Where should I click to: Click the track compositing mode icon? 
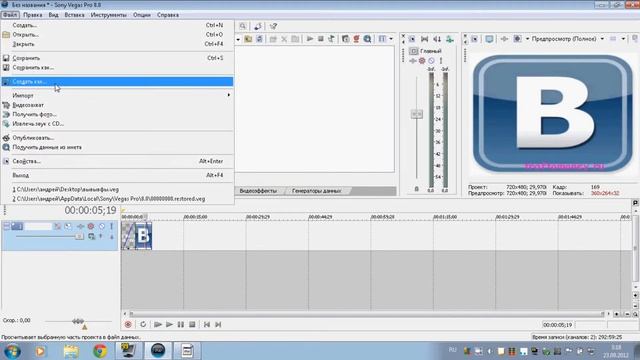coord(91,236)
